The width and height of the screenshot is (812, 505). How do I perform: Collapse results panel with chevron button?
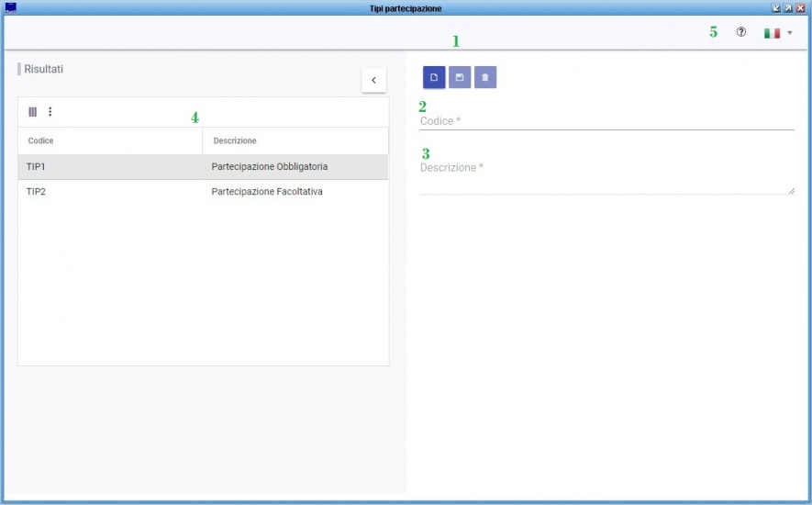tap(374, 81)
